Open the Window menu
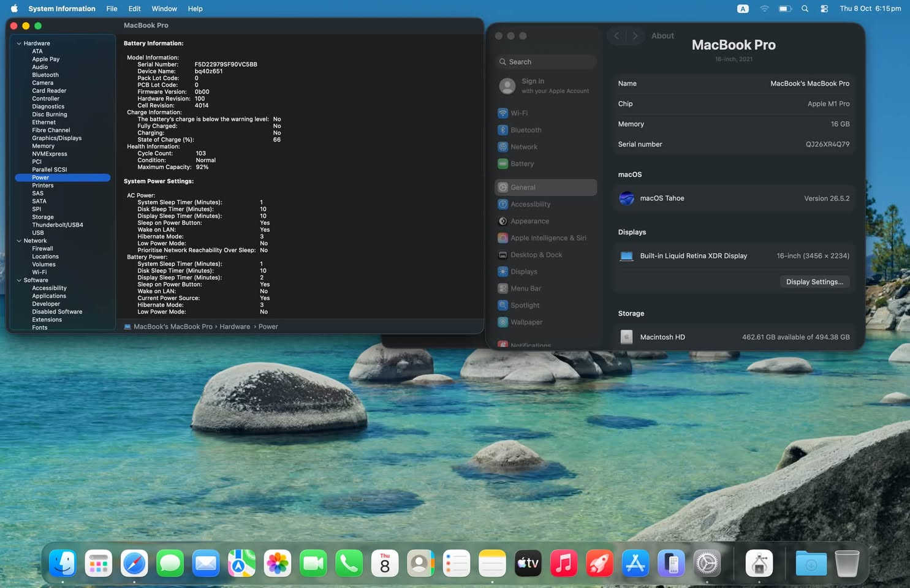 click(164, 9)
